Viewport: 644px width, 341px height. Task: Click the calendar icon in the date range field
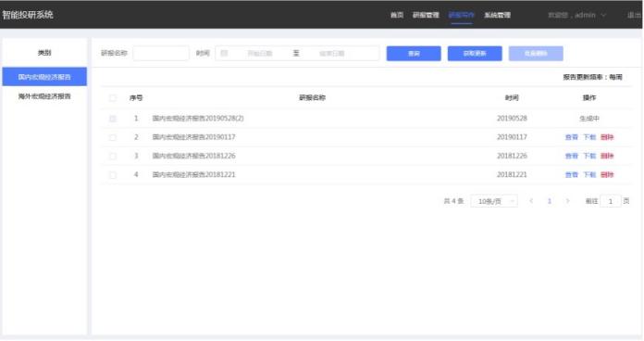pos(224,53)
